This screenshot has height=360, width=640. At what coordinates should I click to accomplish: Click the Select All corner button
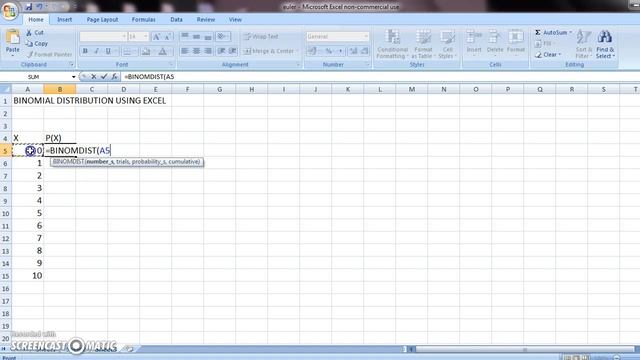pos(5,89)
